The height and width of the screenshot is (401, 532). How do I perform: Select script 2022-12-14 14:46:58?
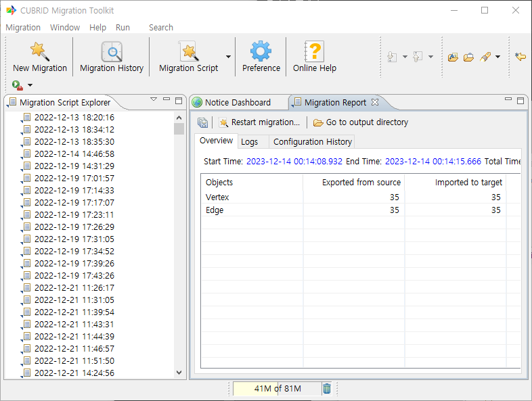[x=74, y=154]
